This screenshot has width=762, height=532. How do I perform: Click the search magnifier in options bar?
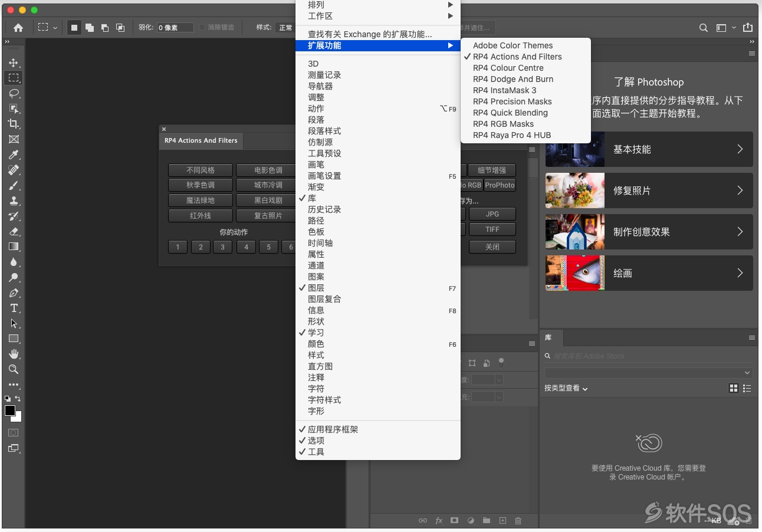703,28
